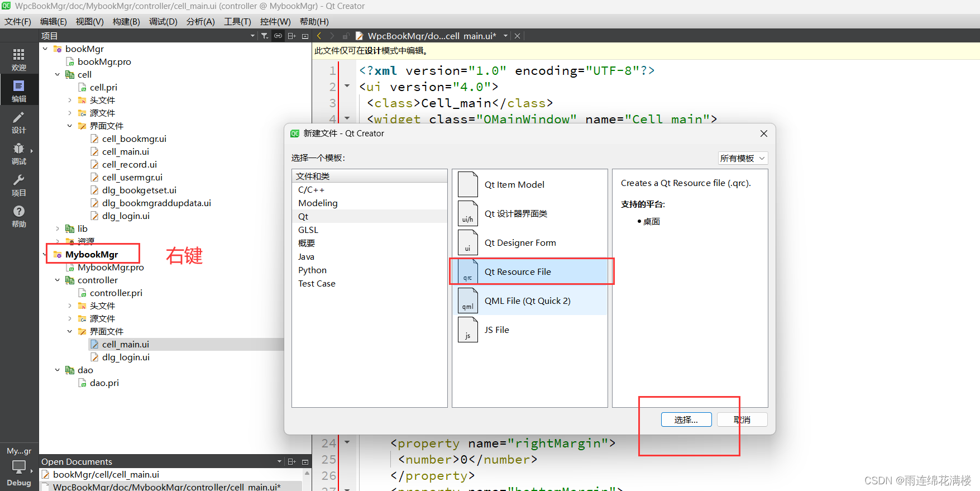Switch to Edit mode (编辑) in sidebar
Image resolution: width=980 pixels, height=491 pixels.
click(19, 90)
